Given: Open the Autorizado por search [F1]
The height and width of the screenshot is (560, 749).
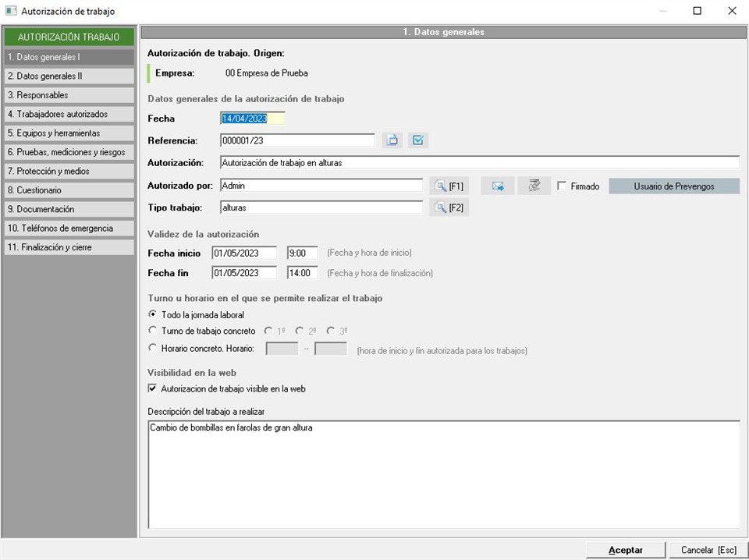Looking at the screenshot, I should click(x=449, y=186).
